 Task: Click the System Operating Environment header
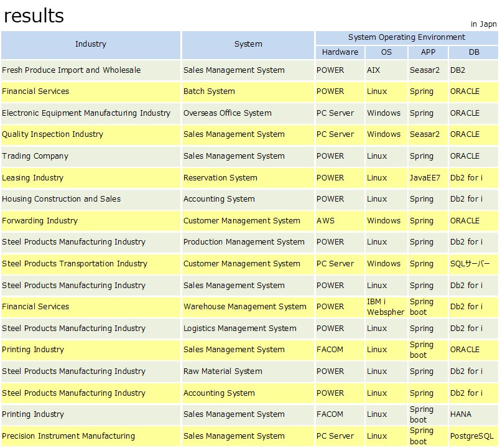tap(407, 38)
